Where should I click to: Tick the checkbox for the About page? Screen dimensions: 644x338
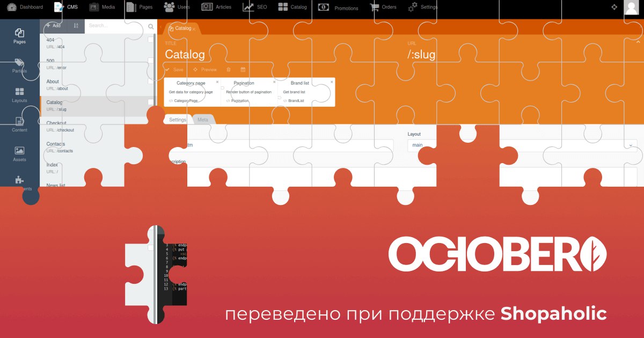pyautogui.click(x=151, y=82)
